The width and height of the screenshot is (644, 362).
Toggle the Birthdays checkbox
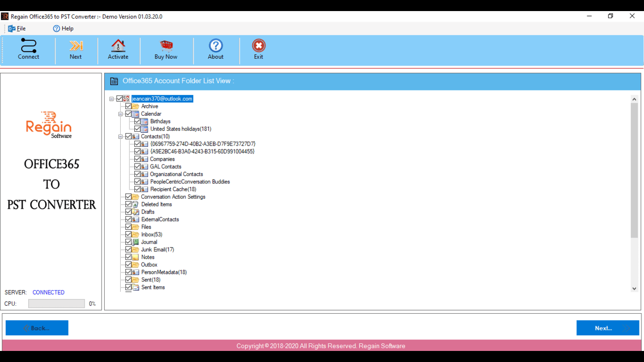(x=137, y=121)
